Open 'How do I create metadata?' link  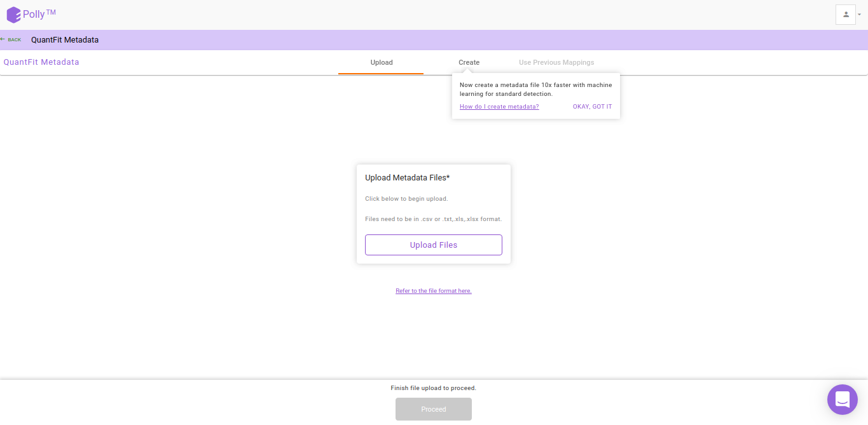click(x=499, y=107)
